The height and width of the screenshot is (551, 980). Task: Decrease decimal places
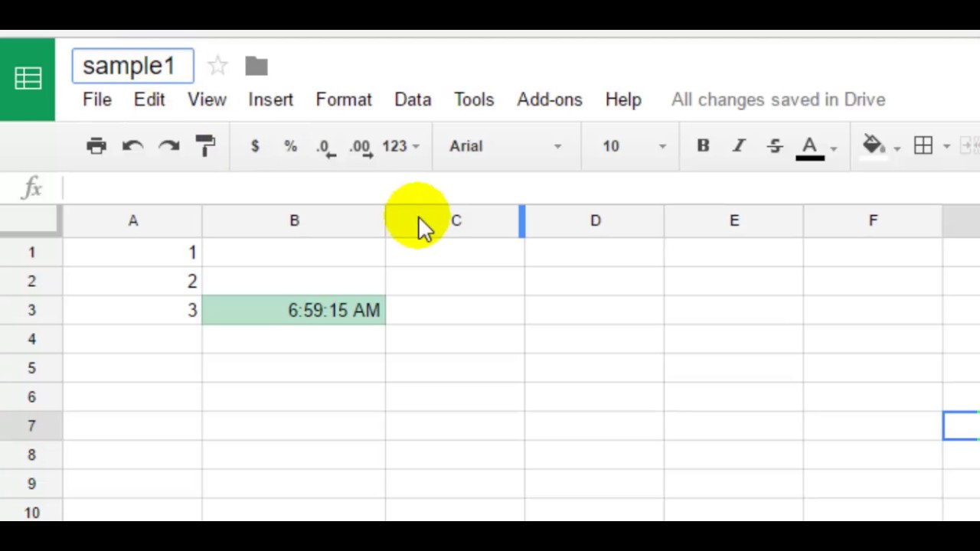coord(325,146)
